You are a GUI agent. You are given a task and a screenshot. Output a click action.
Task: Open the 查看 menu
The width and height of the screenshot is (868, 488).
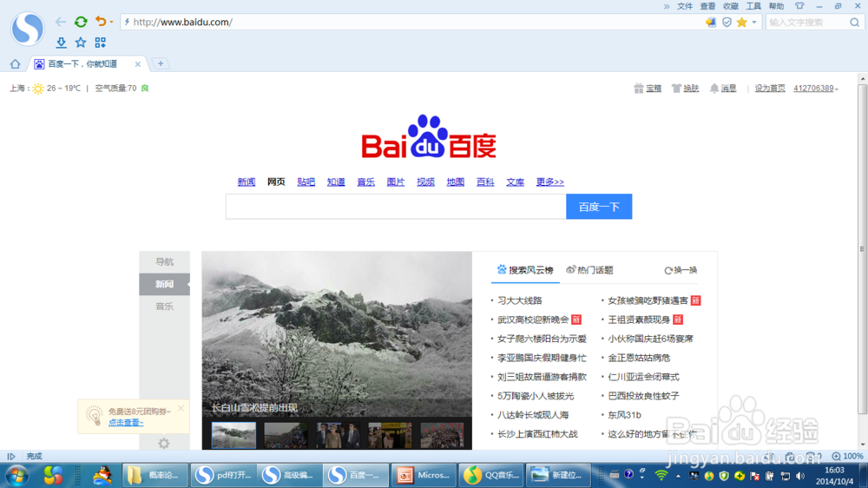point(707,6)
